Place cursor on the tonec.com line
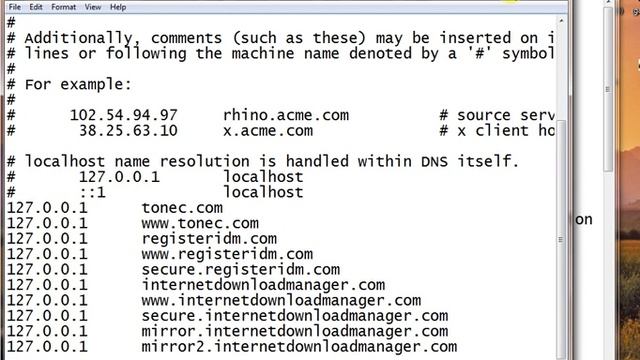This screenshot has height=360, width=640. click(182, 208)
